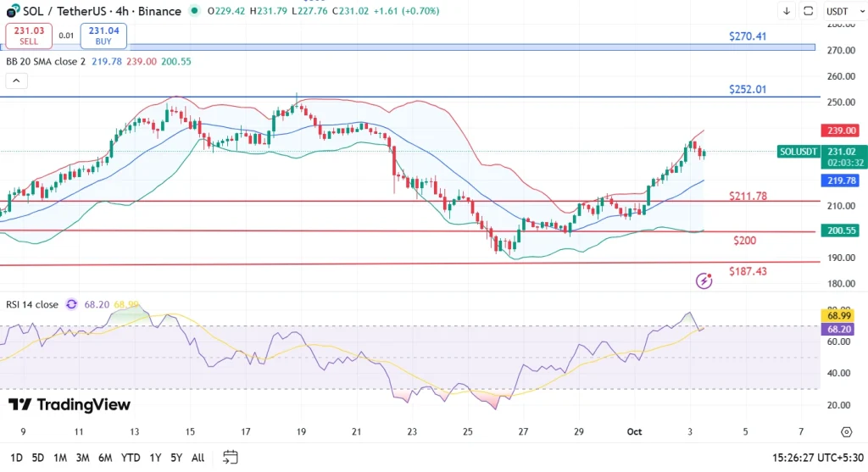
Task: Collapse the indicator legend with chevron
Action: [16, 81]
